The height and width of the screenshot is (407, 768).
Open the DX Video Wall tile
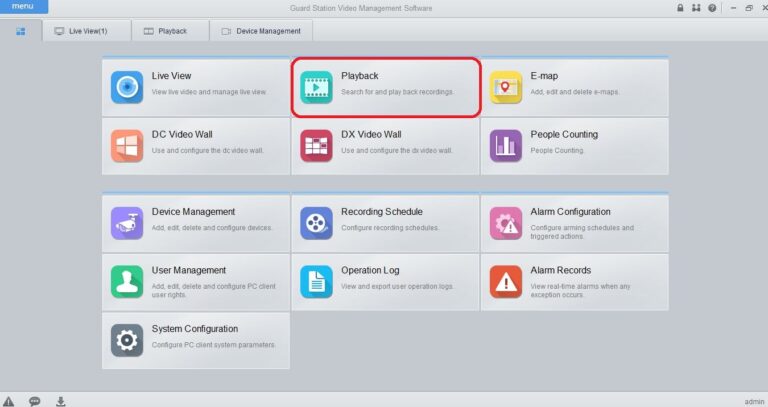point(385,145)
